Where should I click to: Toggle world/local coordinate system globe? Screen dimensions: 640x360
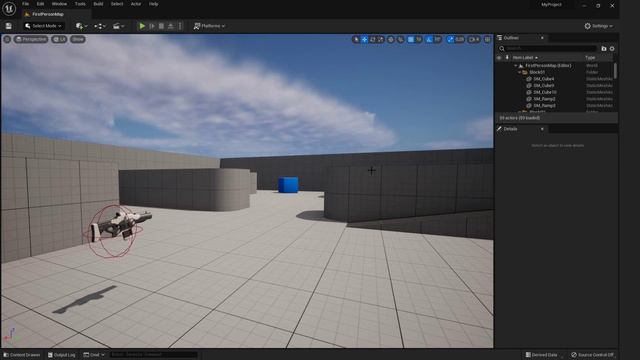391,39
